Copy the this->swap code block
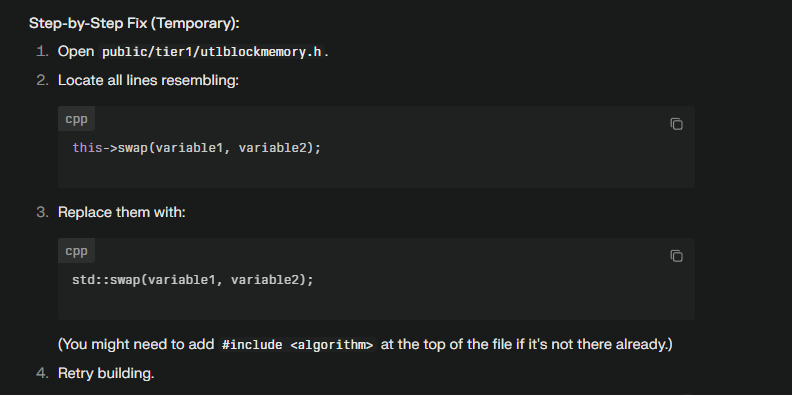The width and height of the screenshot is (792, 395). 676,124
